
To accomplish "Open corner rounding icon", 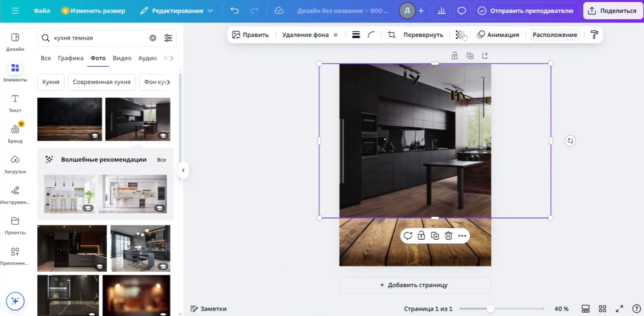I will [371, 35].
